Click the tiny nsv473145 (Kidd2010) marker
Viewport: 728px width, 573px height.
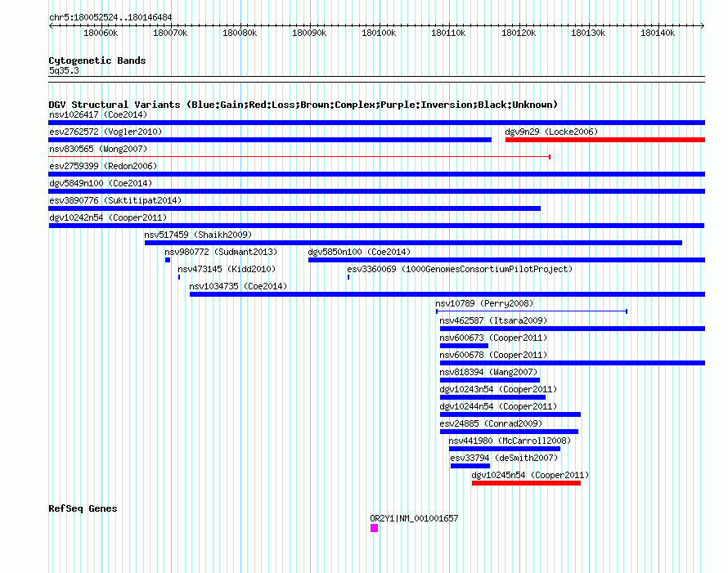click(179, 277)
